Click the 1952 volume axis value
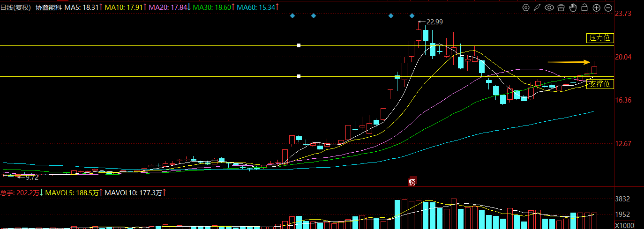This screenshot has height=229, width=644. 622,214
